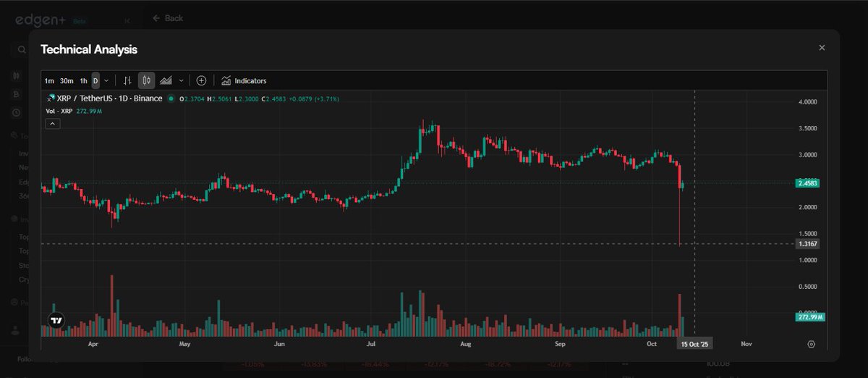Click the edgen logo in background
Viewport: 868px width, 378px height.
(x=42, y=21)
